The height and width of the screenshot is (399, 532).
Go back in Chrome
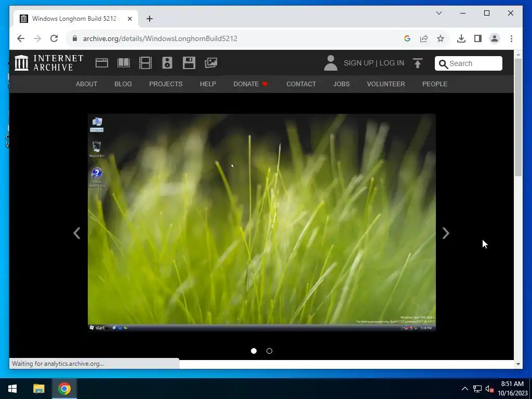pyautogui.click(x=21, y=38)
